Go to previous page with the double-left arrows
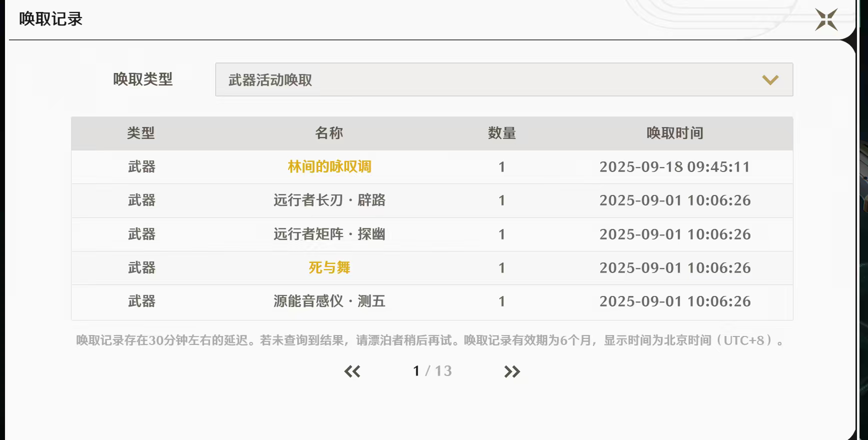Screen dimensions: 868x440 pos(352,371)
